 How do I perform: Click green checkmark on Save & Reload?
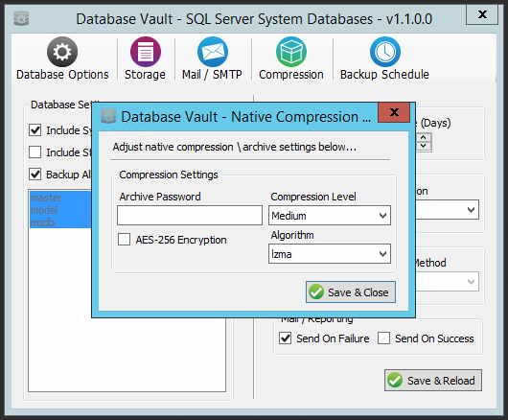click(395, 380)
